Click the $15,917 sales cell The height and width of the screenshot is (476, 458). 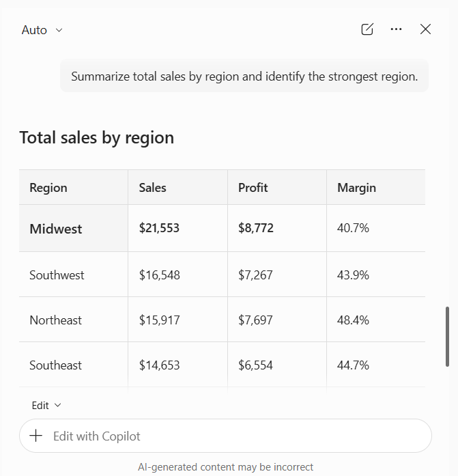tap(177, 320)
